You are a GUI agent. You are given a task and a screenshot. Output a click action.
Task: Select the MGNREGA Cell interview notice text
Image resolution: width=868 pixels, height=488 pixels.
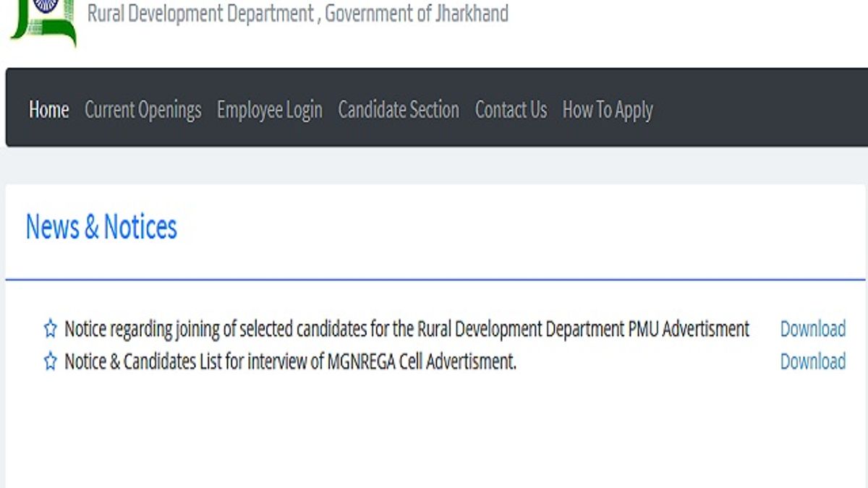pos(291,361)
